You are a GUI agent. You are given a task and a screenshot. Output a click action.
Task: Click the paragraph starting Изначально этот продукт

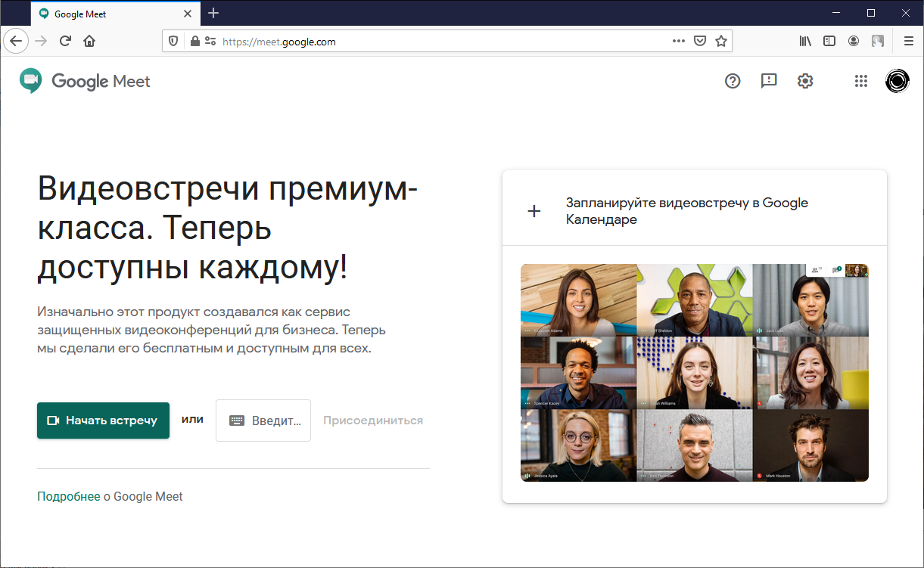tap(212, 331)
